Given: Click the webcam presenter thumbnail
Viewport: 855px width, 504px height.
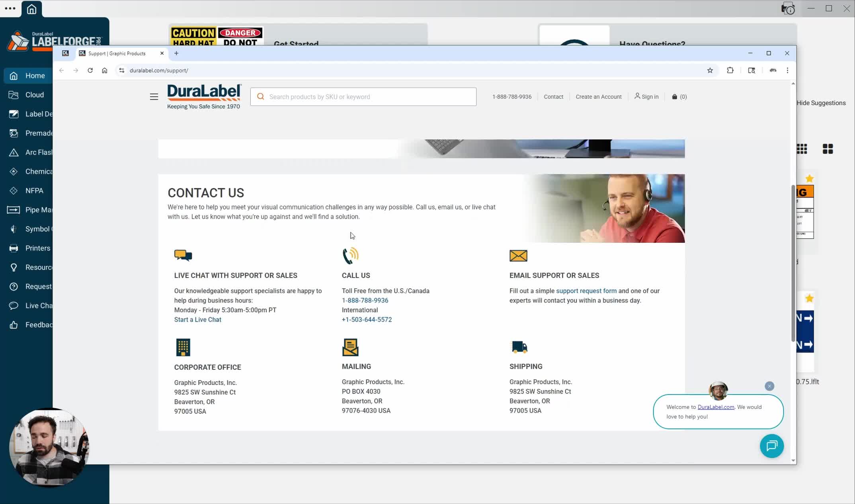Looking at the screenshot, I should point(49,447).
